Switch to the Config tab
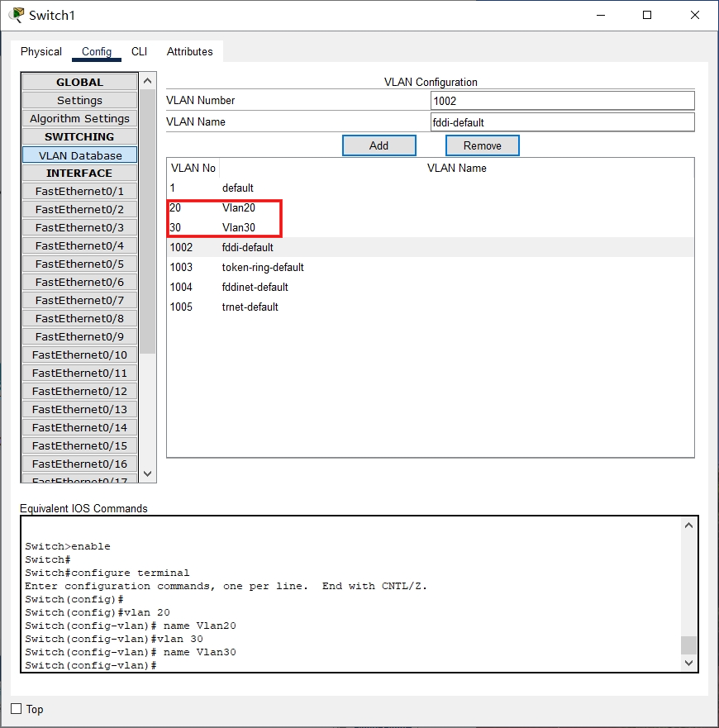This screenshot has width=719, height=728. (x=97, y=51)
